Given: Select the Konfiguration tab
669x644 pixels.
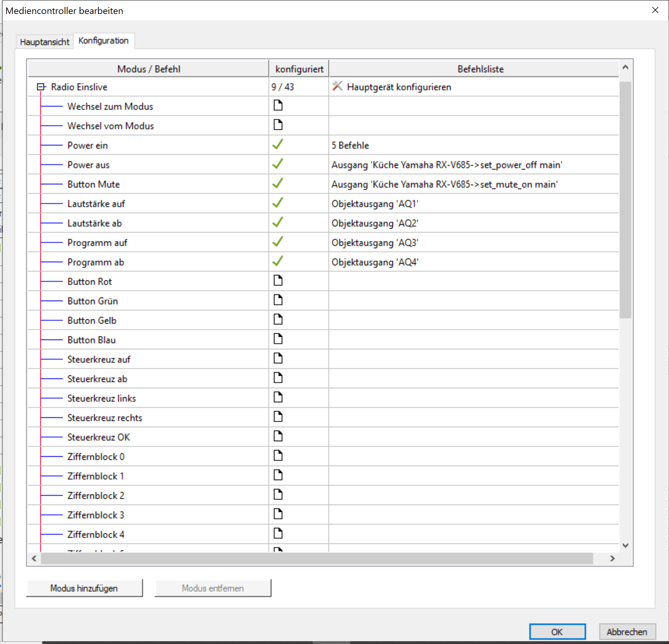Looking at the screenshot, I should pos(103,40).
